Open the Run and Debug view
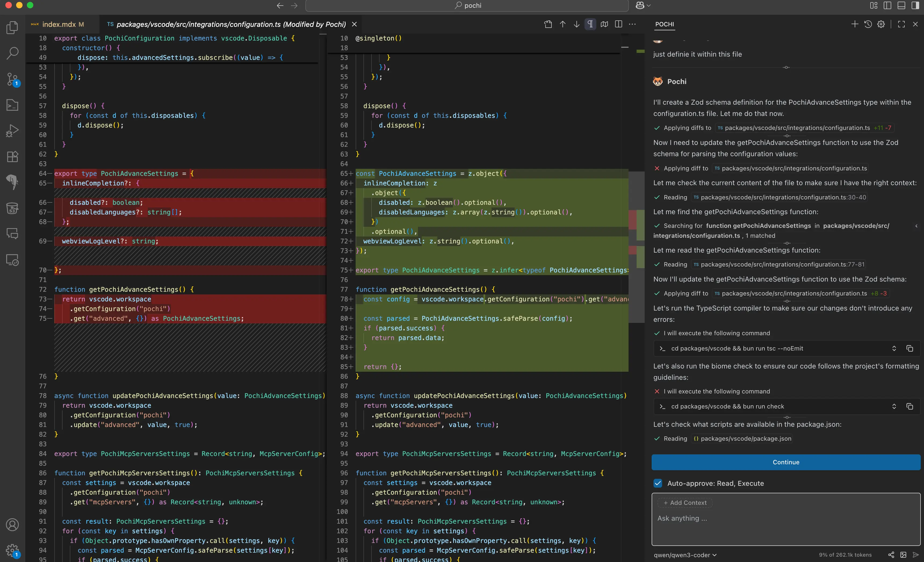This screenshot has height=562, width=924. coord(12,131)
